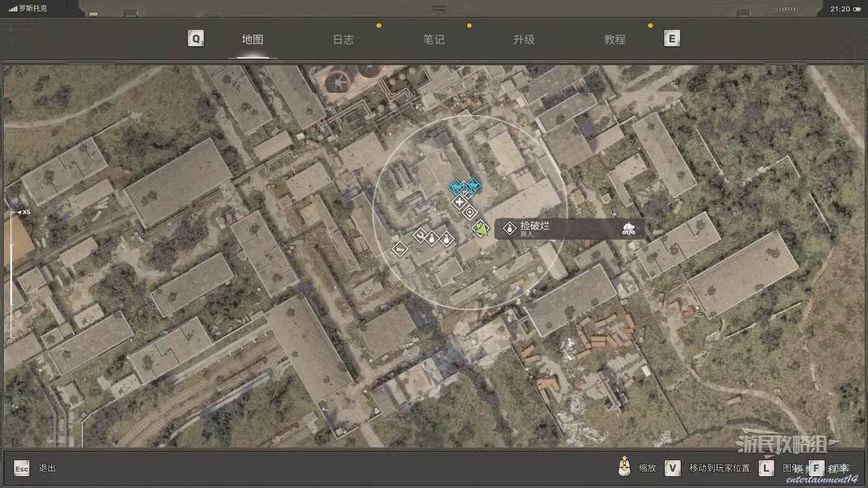Screen dimensions: 868x488
Task: Go to the 教程 tab
Action: 614,40
